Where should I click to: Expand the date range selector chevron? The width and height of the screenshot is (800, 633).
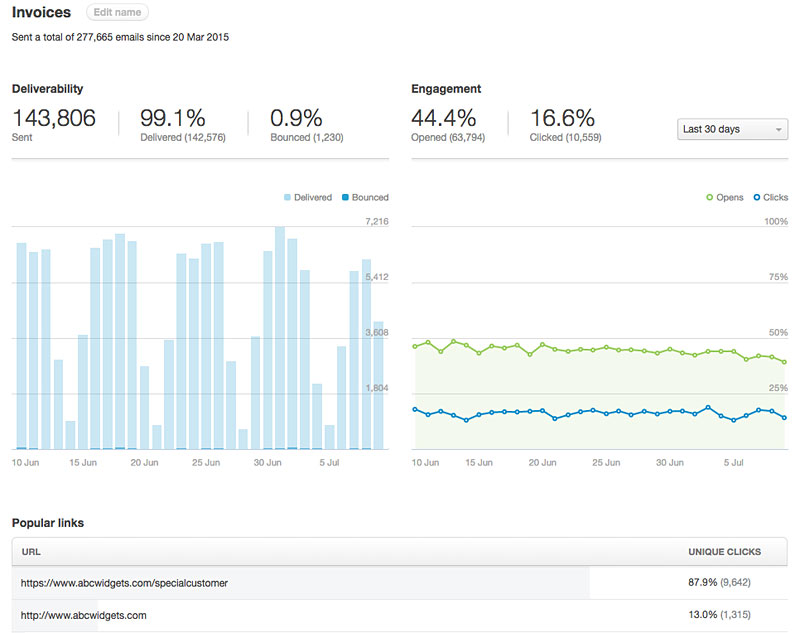pos(779,129)
